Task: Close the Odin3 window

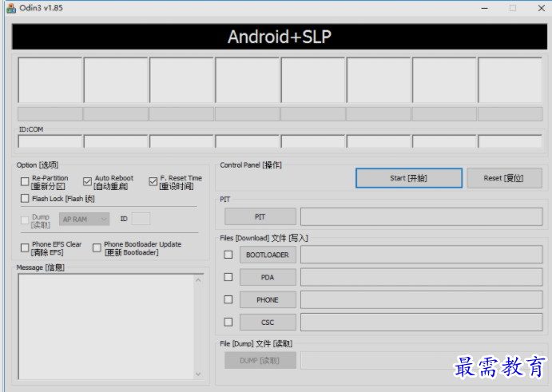Action: [542, 8]
